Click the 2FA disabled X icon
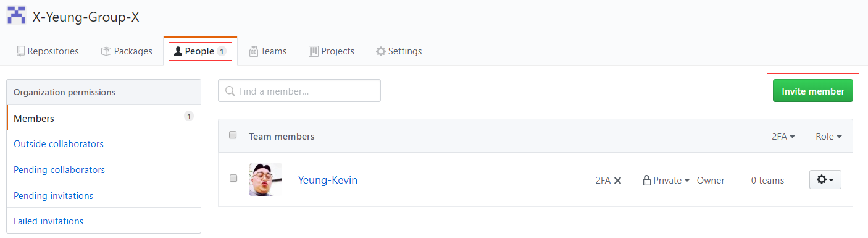The height and width of the screenshot is (238, 868). point(617,181)
